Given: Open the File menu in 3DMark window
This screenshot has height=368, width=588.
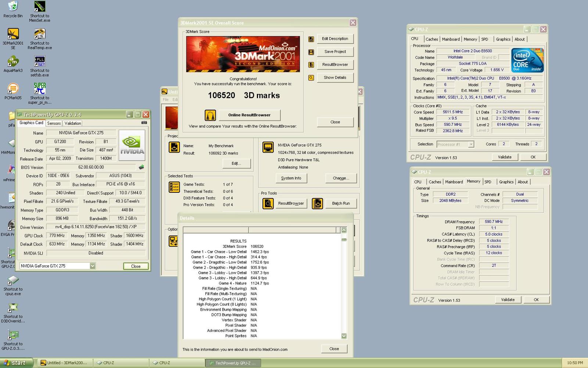Looking at the screenshot, I should tap(166, 99).
